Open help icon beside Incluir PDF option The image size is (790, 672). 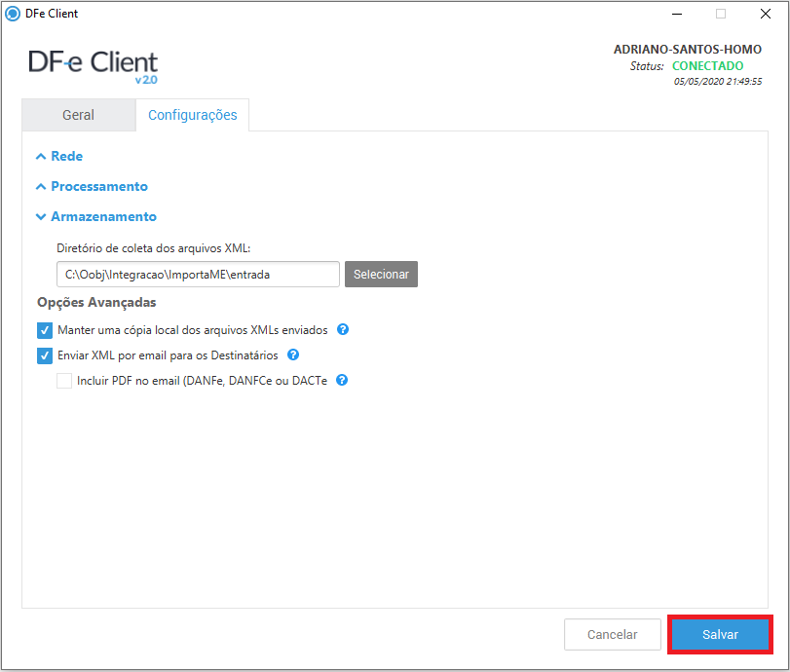point(342,381)
